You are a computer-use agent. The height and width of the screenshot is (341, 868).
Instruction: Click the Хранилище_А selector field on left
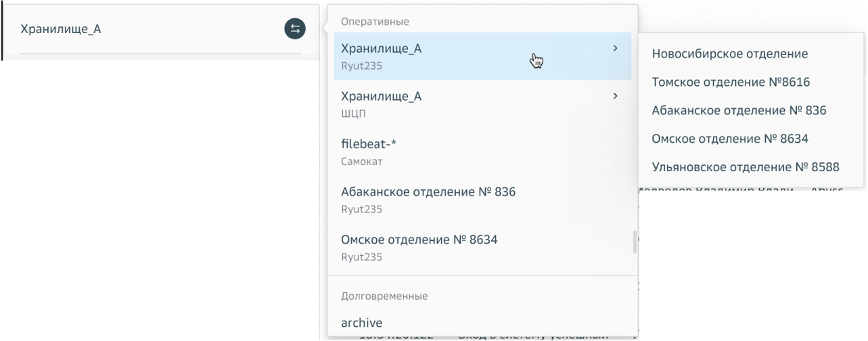149,29
